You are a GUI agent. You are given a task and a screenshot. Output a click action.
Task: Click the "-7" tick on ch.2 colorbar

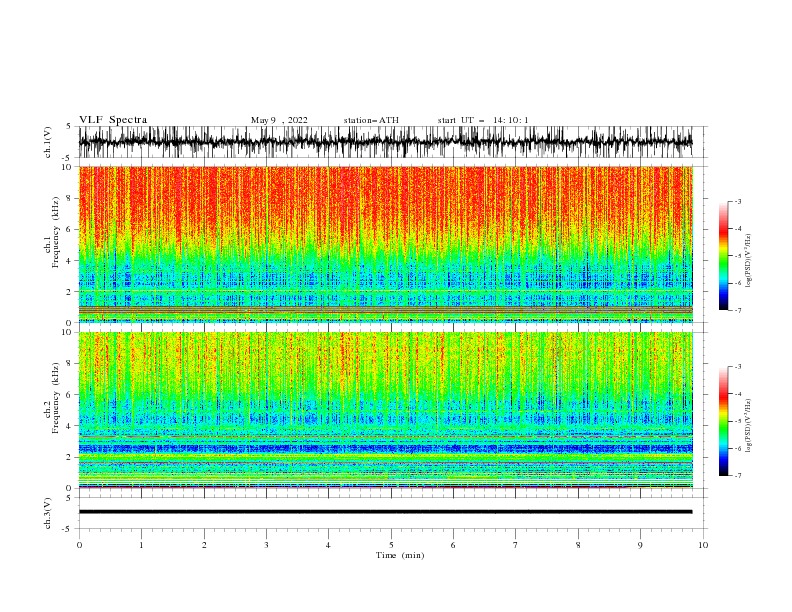[738, 475]
